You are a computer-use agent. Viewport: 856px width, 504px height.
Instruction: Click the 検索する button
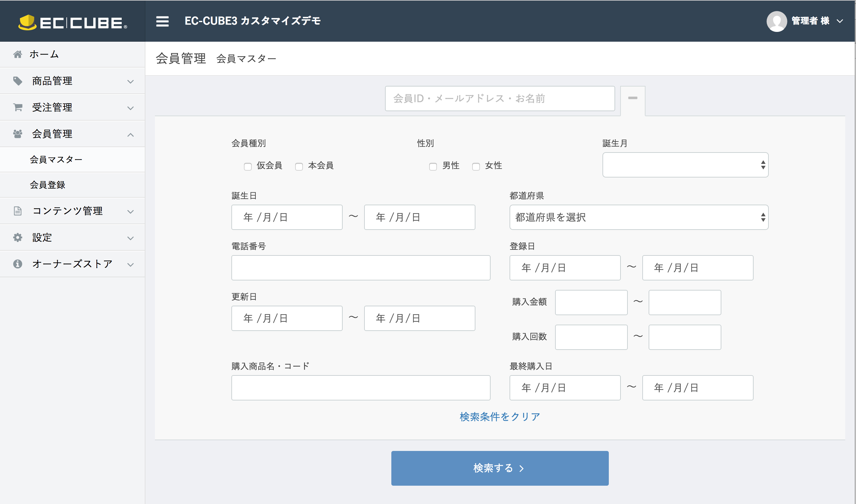click(x=499, y=468)
